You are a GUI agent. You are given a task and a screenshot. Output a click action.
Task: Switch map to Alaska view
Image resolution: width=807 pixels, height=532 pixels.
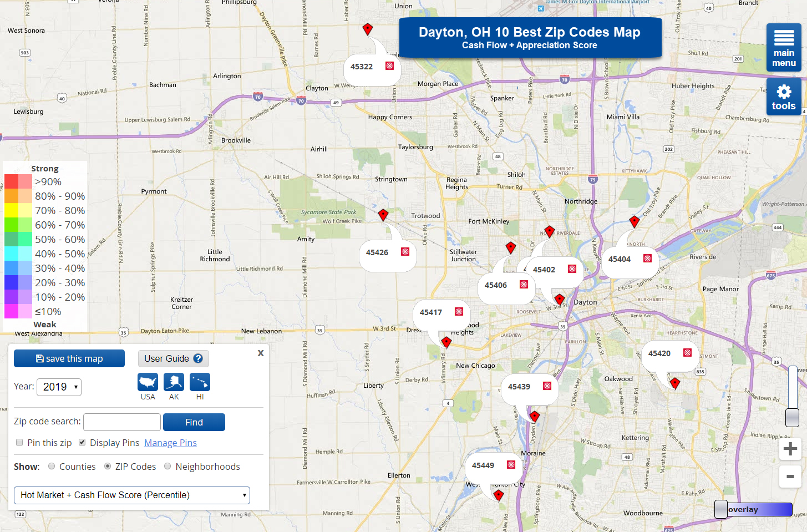pyautogui.click(x=174, y=382)
